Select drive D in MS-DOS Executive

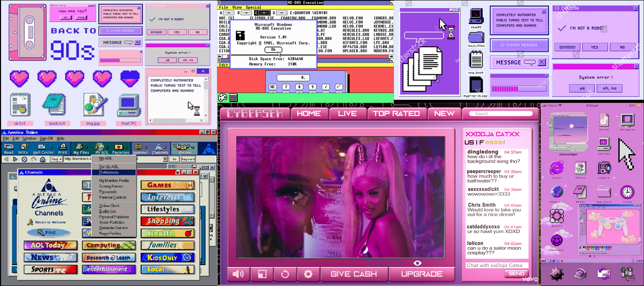(279, 13)
